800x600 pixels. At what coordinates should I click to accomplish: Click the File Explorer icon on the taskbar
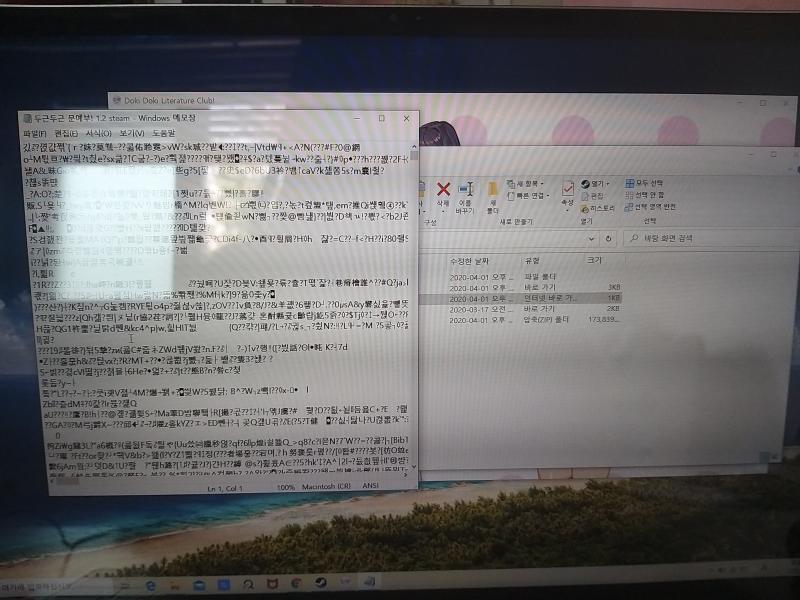175,585
